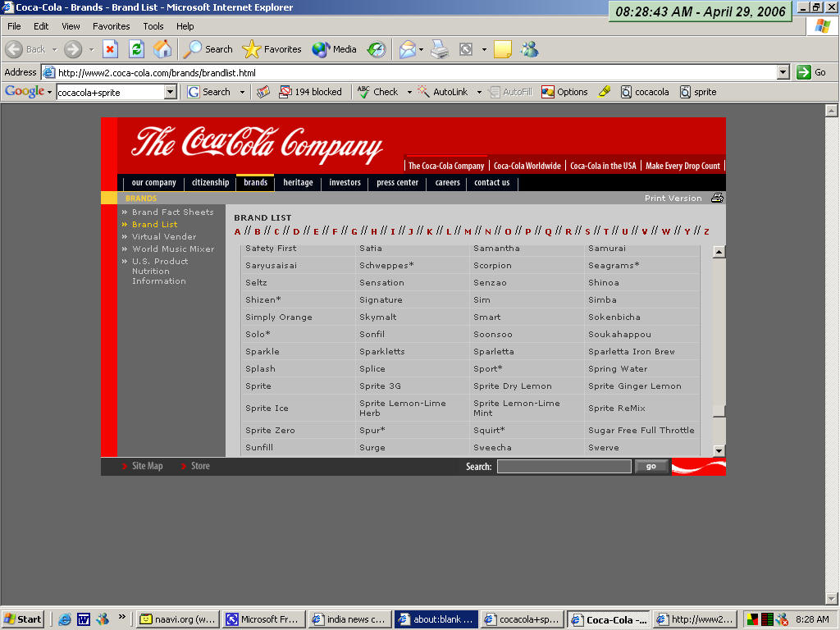Open the Mail button dropdown arrow
The image size is (840, 630).
pos(421,50)
